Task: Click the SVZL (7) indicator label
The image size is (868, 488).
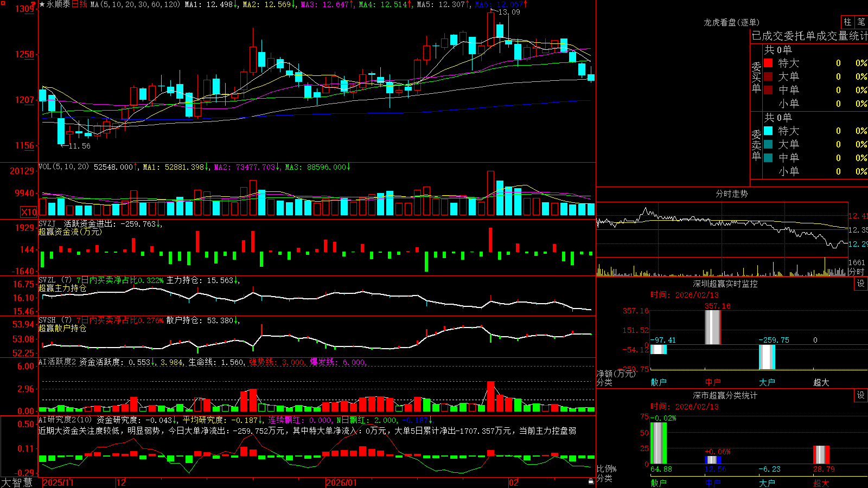Action: point(55,280)
